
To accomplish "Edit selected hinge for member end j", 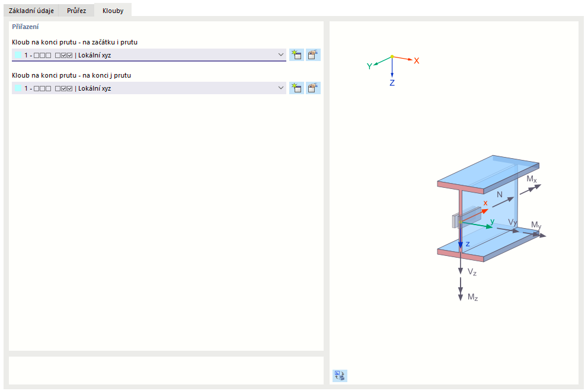I will (313, 88).
